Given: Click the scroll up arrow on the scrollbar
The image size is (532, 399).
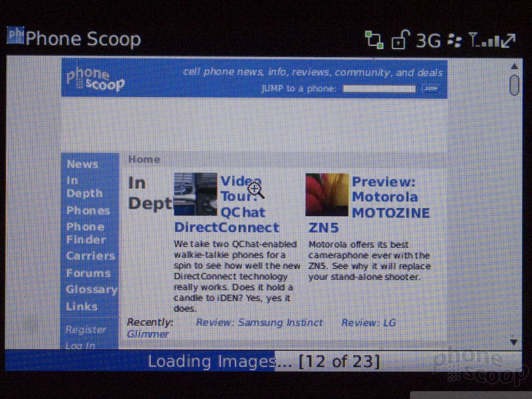Looking at the screenshot, I should [x=514, y=66].
